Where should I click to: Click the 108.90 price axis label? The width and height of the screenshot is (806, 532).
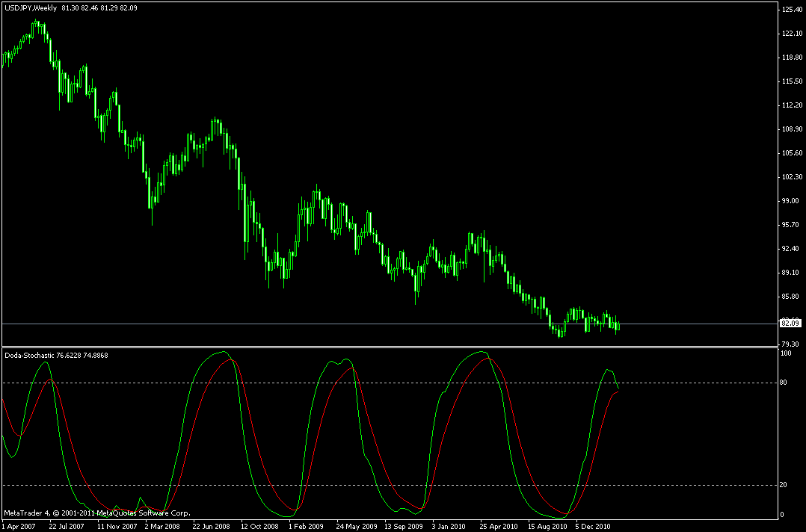coord(791,129)
